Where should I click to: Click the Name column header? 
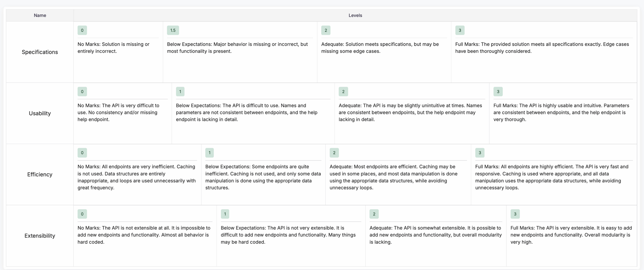point(40,15)
